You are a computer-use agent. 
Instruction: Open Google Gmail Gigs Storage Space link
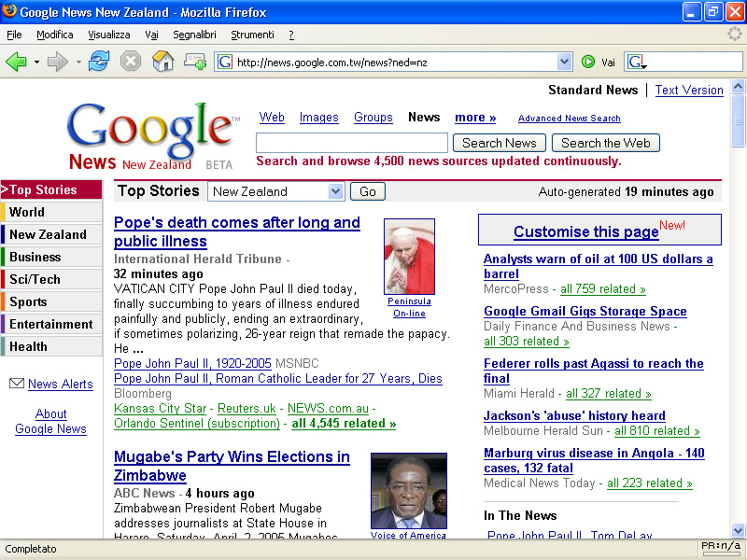tap(585, 311)
